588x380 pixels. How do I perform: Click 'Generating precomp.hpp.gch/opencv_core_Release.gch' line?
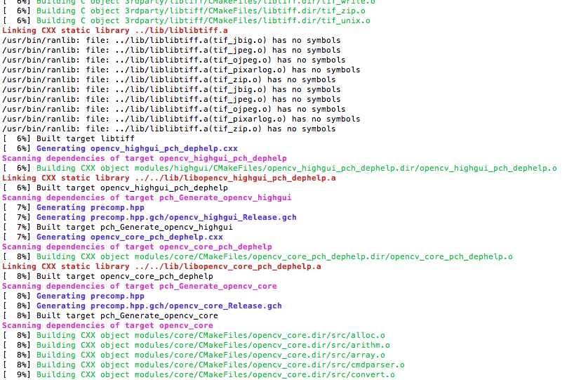coord(142,306)
